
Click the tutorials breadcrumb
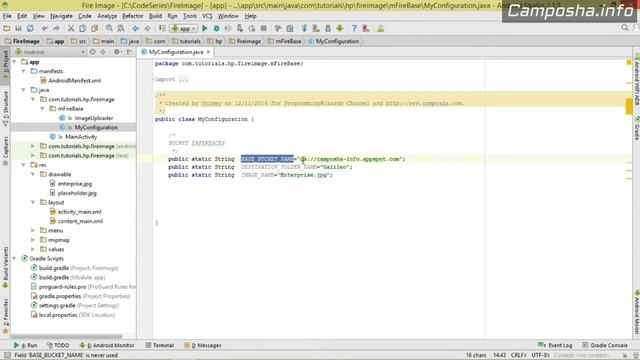(x=186, y=41)
